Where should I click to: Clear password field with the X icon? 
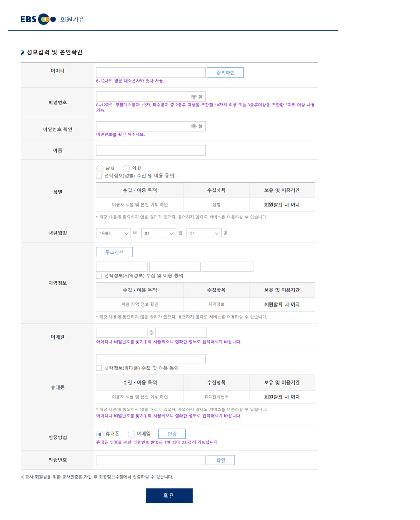[201, 96]
